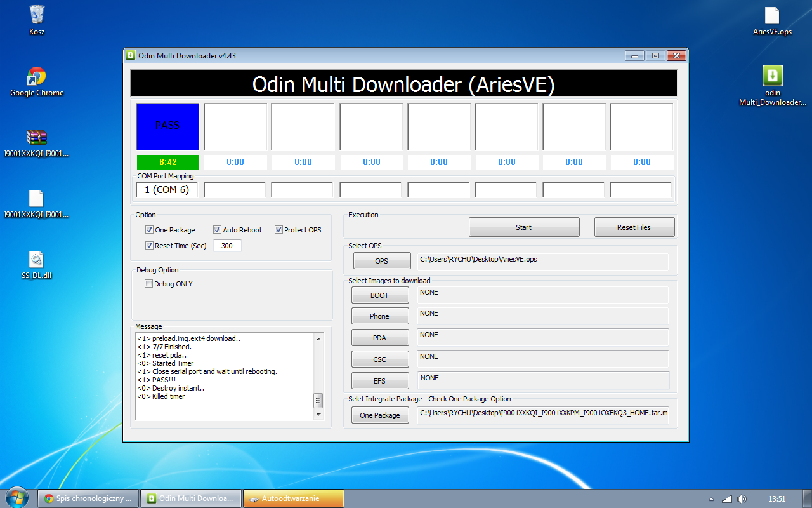Enable the Debug ONLY checkbox
Screen dimensions: 812x508
(149, 284)
